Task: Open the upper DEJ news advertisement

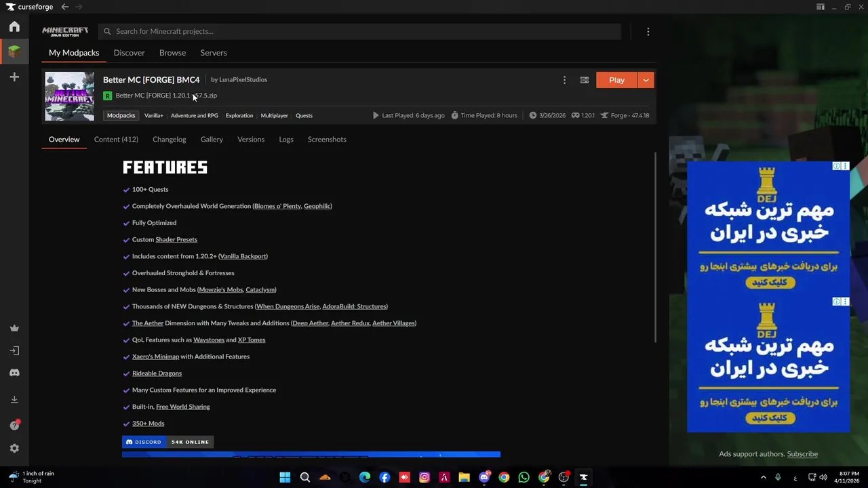Action: pyautogui.click(x=768, y=228)
